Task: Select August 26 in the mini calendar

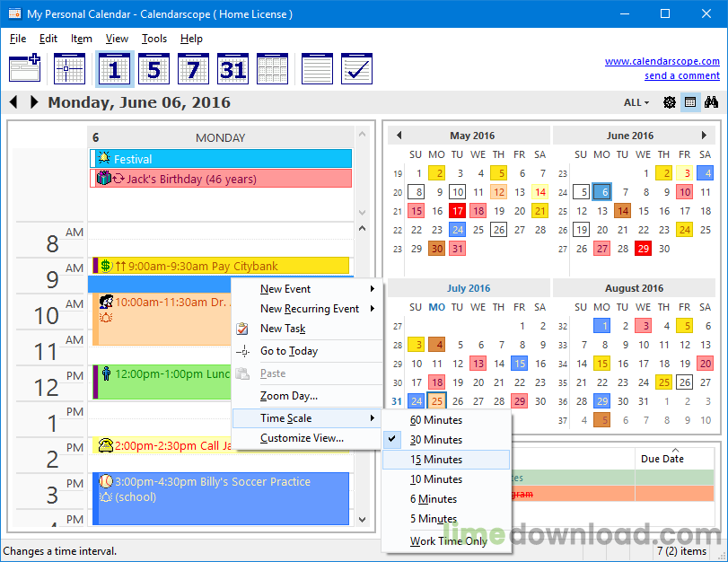Action: (x=685, y=382)
